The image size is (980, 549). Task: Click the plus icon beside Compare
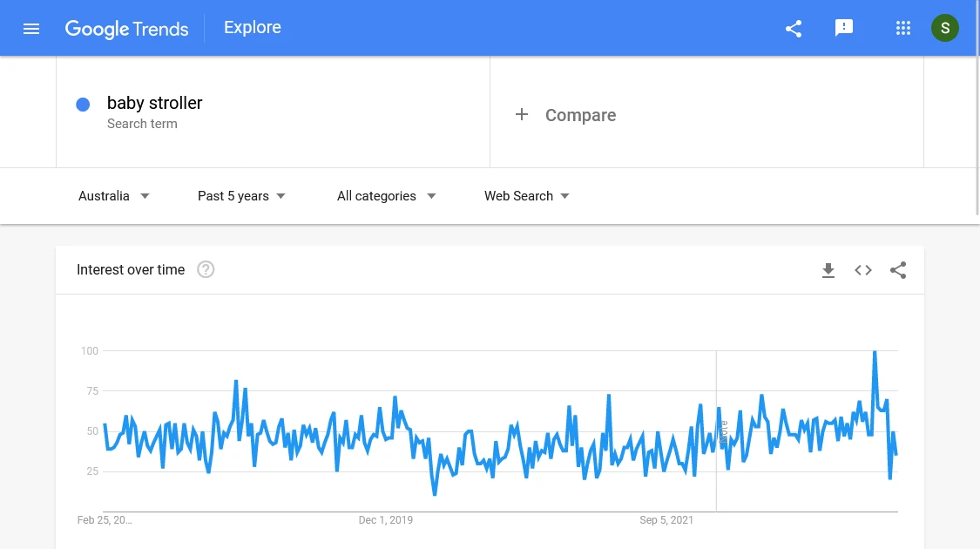(x=521, y=114)
